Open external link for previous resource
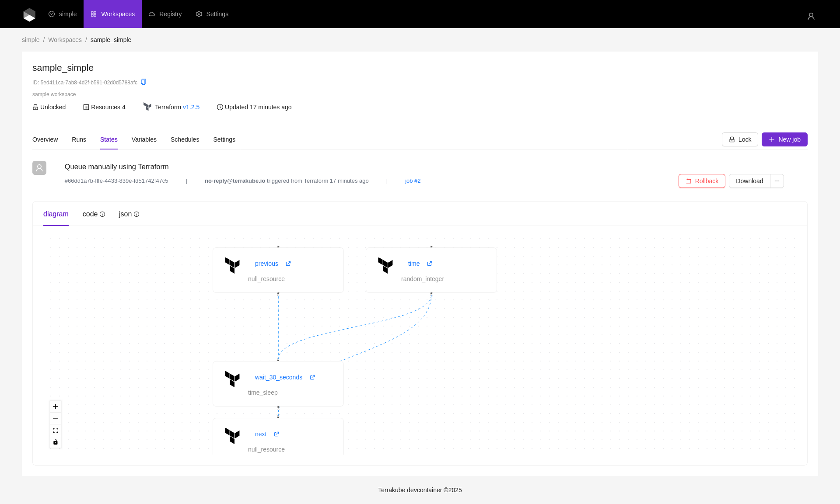The height and width of the screenshot is (504, 840). click(x=288, y=264)
